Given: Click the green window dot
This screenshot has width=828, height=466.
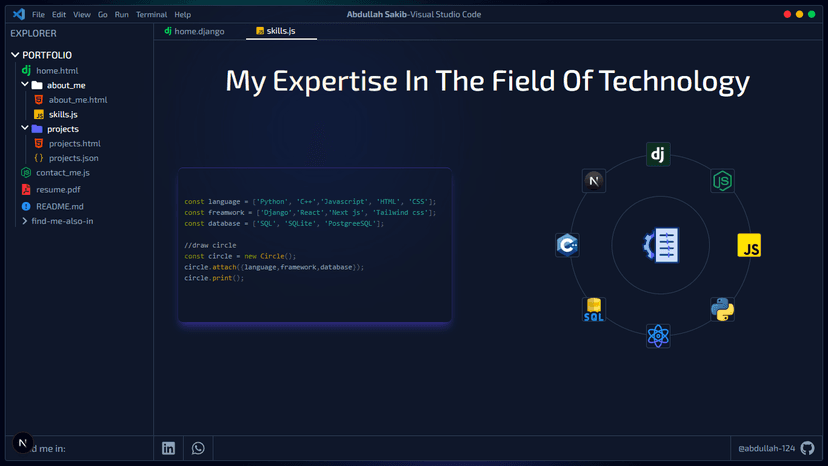Looking at the screenshot, I should coord(812,14).
